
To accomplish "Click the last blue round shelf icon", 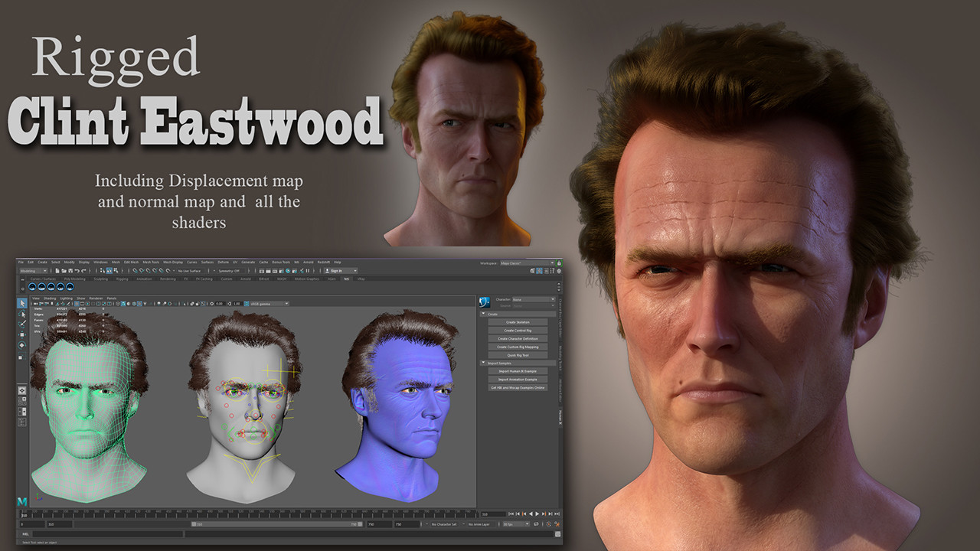I will pyautogui.click(x=70, y=287).
